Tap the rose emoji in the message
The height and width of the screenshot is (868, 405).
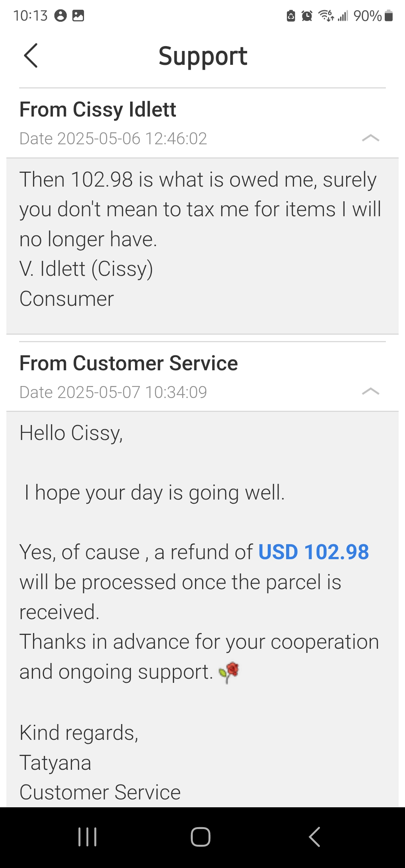click(229, 672)
